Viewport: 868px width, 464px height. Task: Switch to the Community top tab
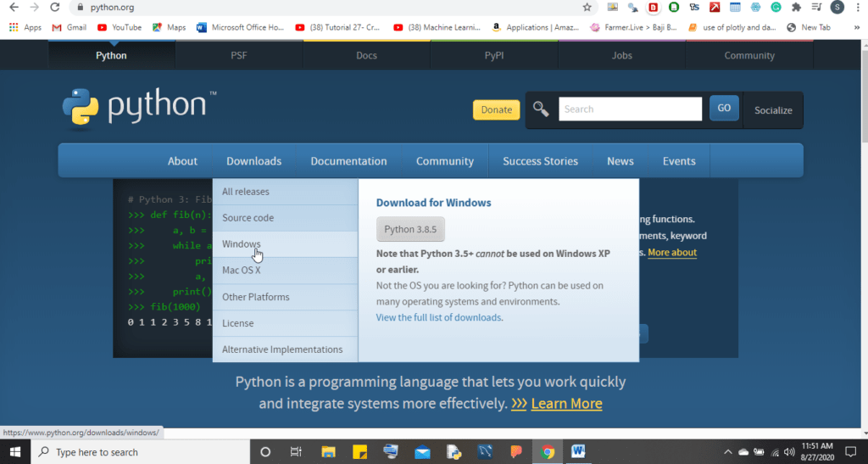tap(749, 55)
